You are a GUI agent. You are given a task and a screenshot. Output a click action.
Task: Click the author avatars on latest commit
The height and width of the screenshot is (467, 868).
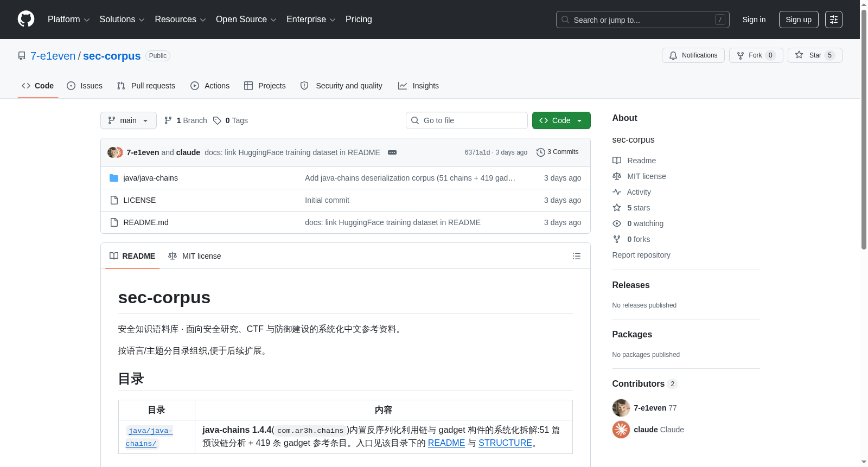tap(115, 152)
